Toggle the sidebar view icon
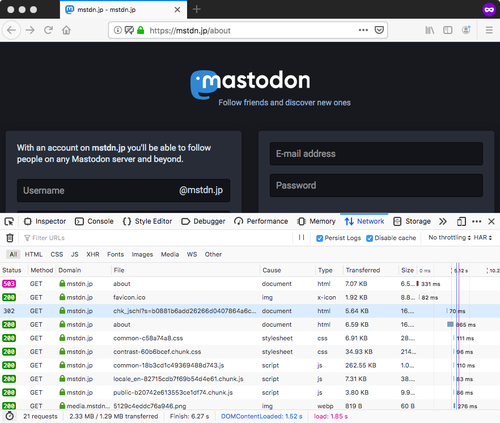Viewport: 500px width, 423px height. [x=448, y=30]
